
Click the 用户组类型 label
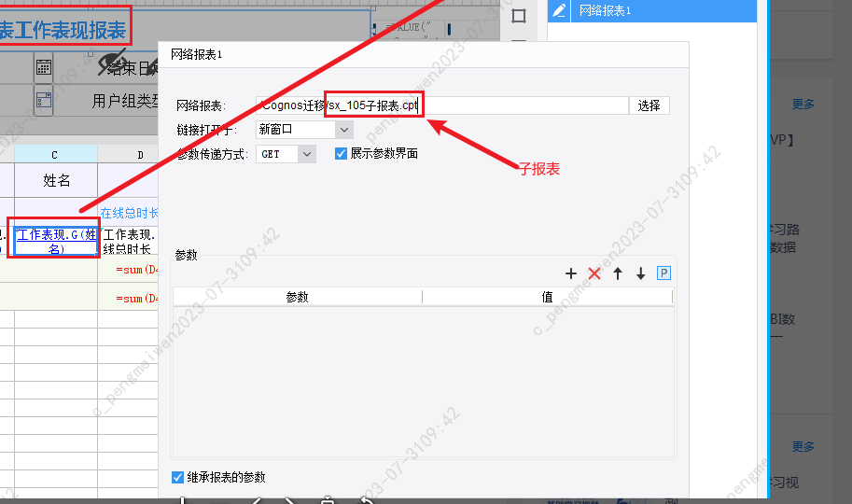pos(126,101)
